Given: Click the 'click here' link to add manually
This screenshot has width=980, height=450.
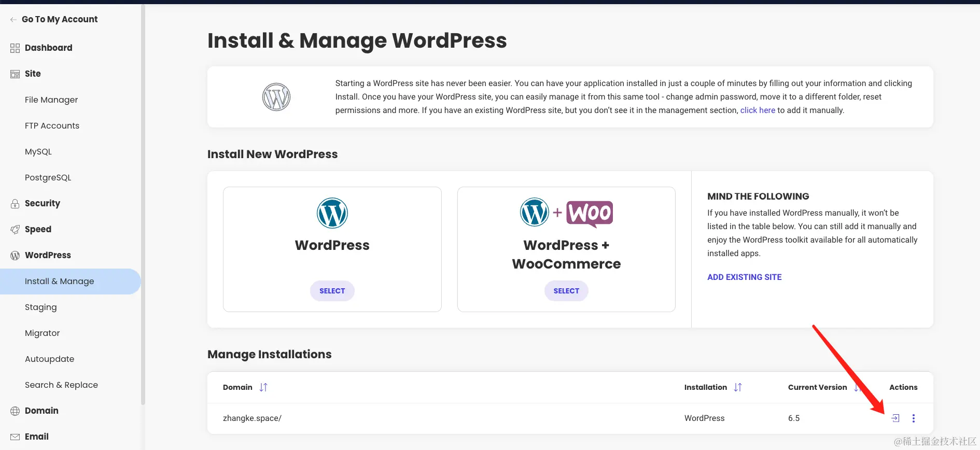Looking at the screenshot, I should (x=758, y=110).
